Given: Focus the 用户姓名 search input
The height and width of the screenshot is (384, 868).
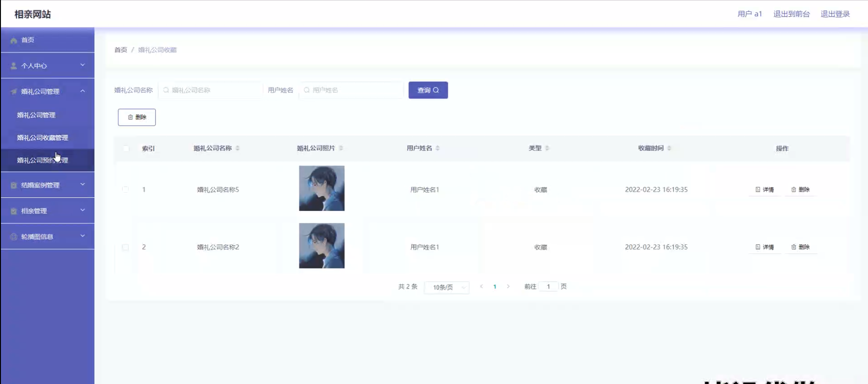Looking at the screenshot, I should pos(351,90).
